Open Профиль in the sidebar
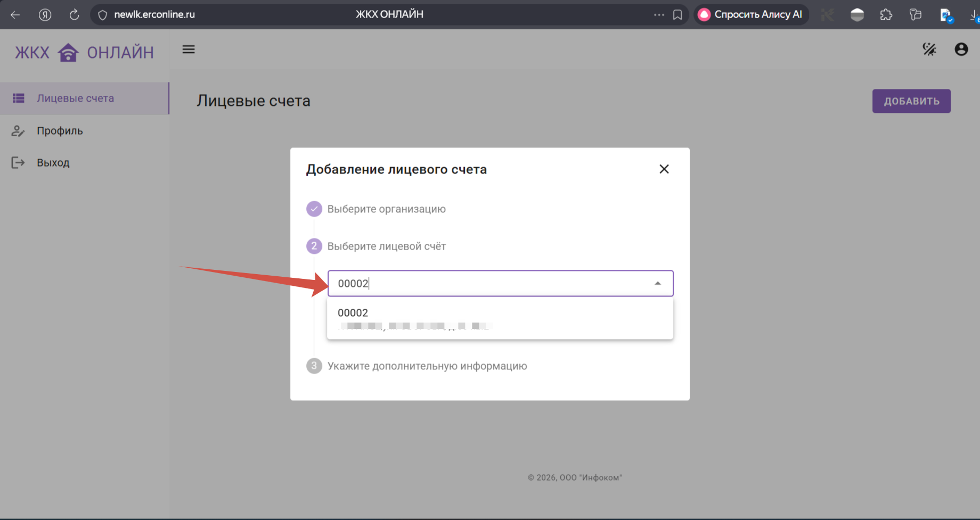980x520 pixels. 60,131
